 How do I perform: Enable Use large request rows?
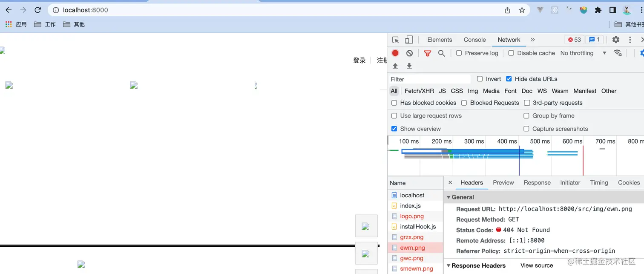(x=394, y=115)
